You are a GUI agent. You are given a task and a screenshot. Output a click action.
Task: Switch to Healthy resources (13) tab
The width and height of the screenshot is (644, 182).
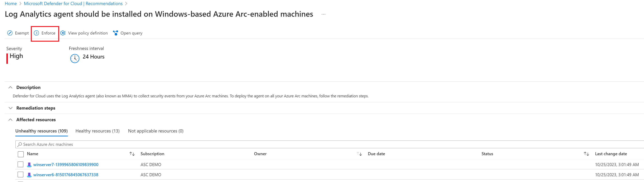[98, 131]
